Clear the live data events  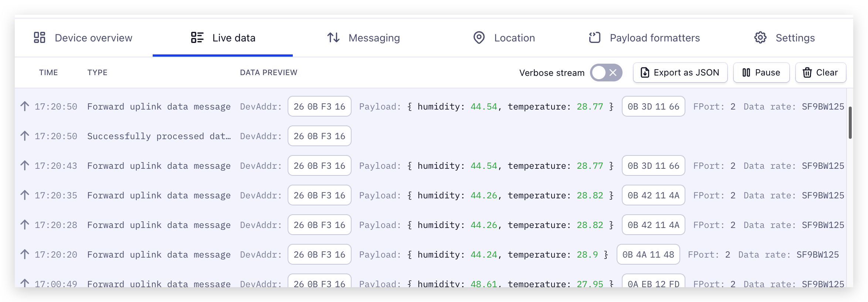821,73
